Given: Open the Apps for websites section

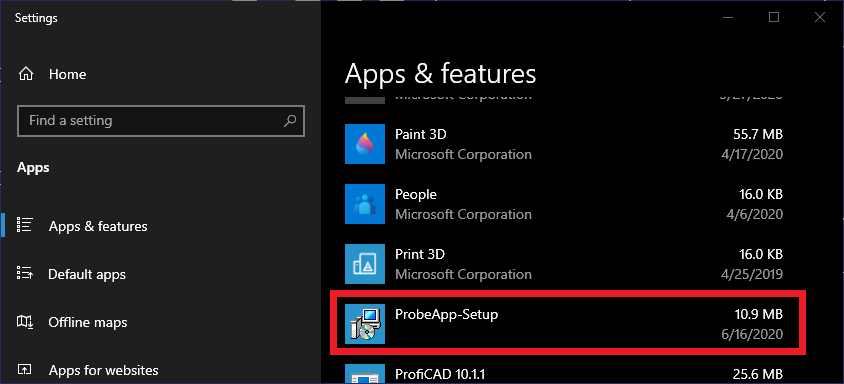Looking at the screenshot, I should click(103, 371).
